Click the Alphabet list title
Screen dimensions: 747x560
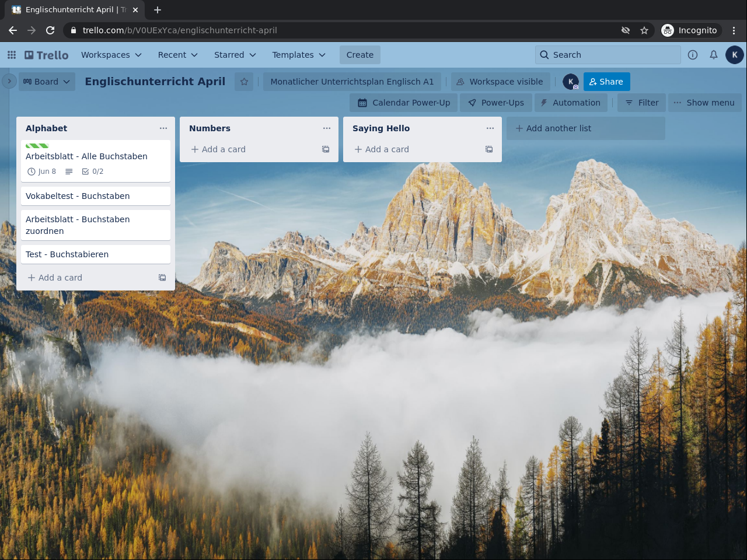pyautogui.click(x=47, y=128)
